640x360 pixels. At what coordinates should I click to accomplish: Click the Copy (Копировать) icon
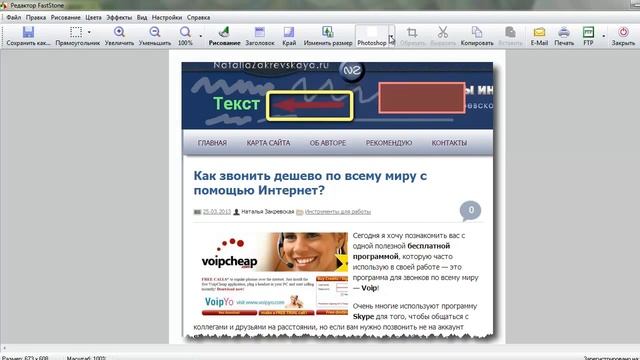(477, 32)
